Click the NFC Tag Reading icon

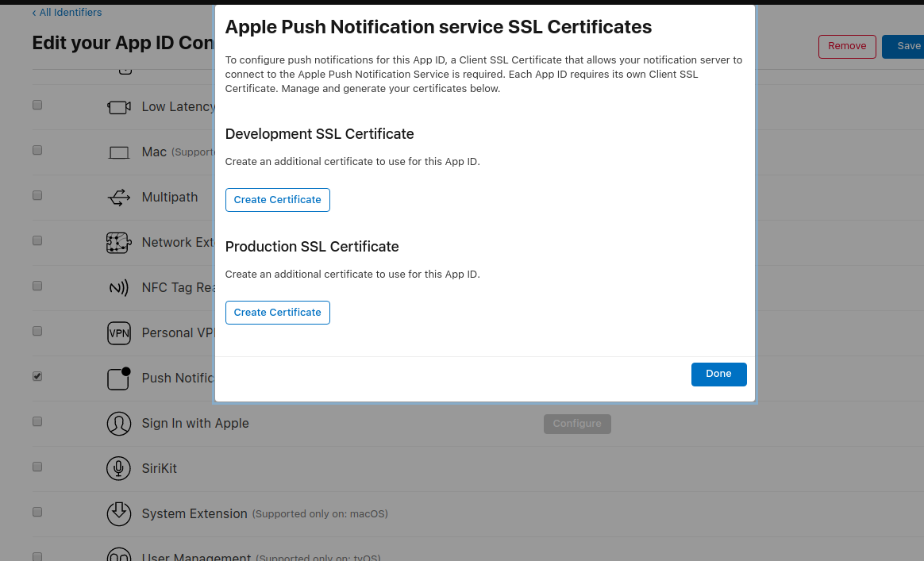point(119,287)
